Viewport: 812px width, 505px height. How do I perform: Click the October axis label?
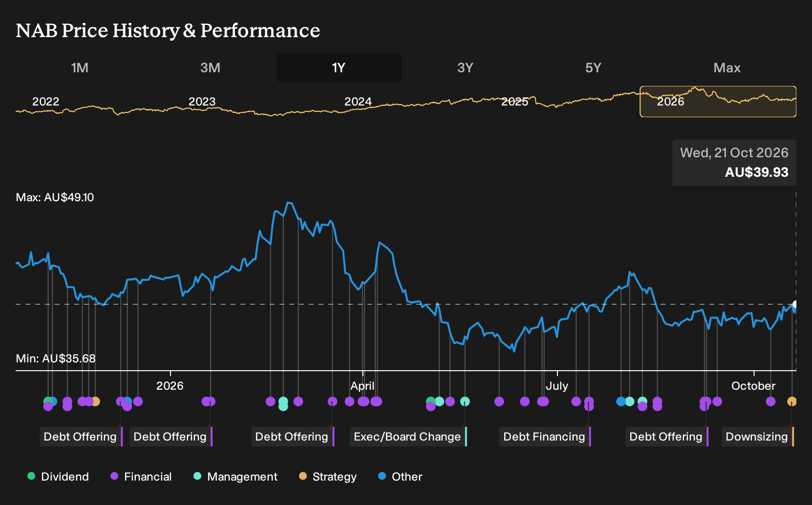753,386
